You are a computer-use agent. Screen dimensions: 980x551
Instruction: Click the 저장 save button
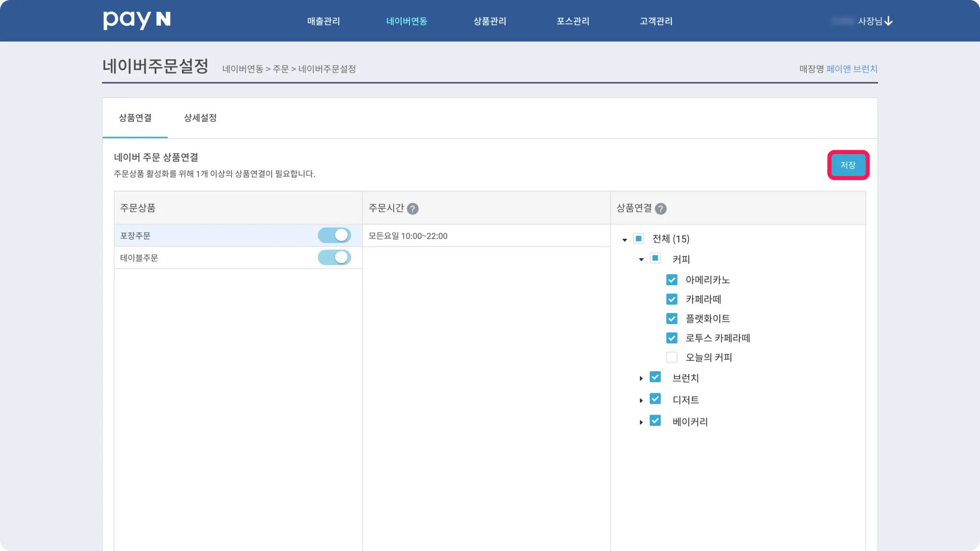(x=848, y=165)
